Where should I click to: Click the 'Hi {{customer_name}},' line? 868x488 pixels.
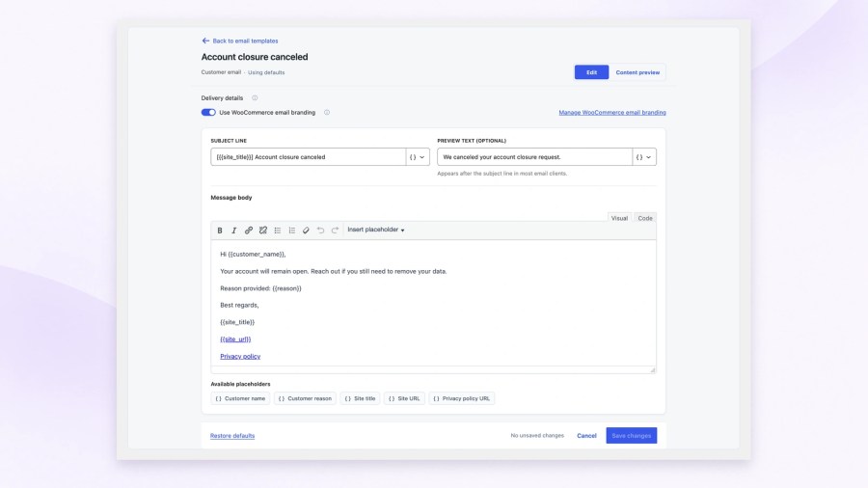[x=253, y=255]
